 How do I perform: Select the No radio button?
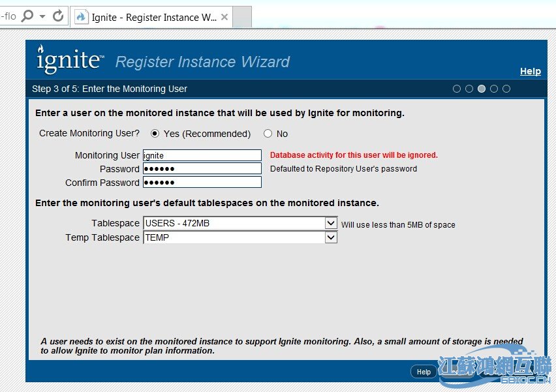[268, 134]
